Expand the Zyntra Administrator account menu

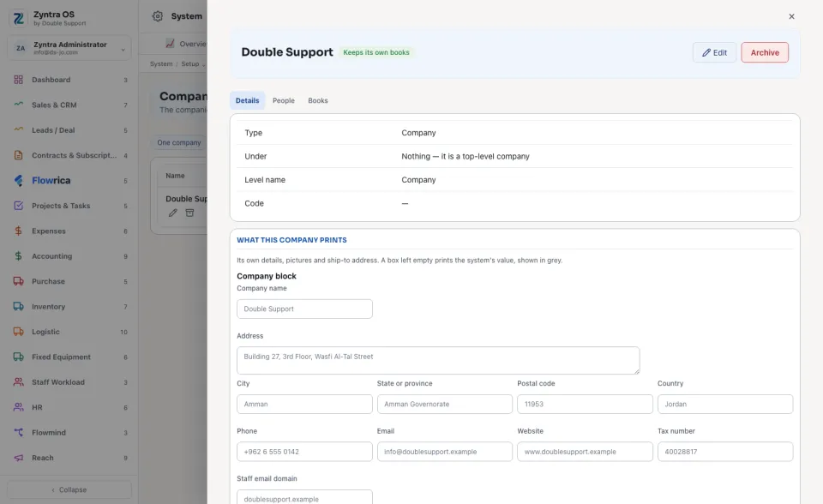69,48
